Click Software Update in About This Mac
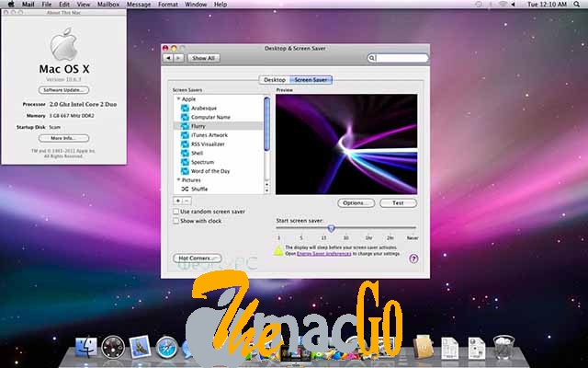Image resolution: width=588 pixels, height=368 pixels. click(63, 90)
